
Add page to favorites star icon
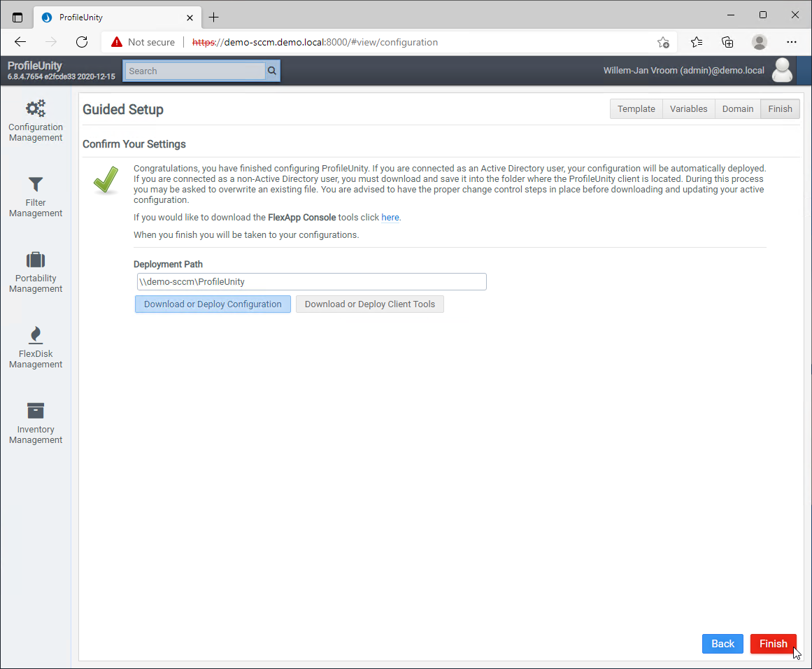(663, 43)
